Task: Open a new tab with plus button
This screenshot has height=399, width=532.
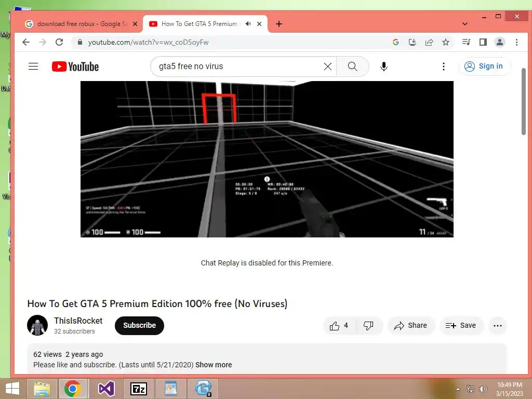Action: (279, 24)
